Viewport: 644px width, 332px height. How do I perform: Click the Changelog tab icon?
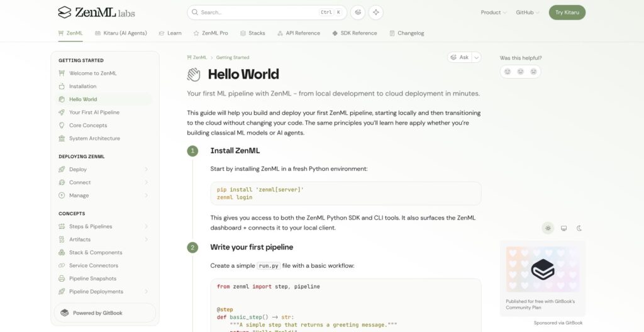pos(392,33)
